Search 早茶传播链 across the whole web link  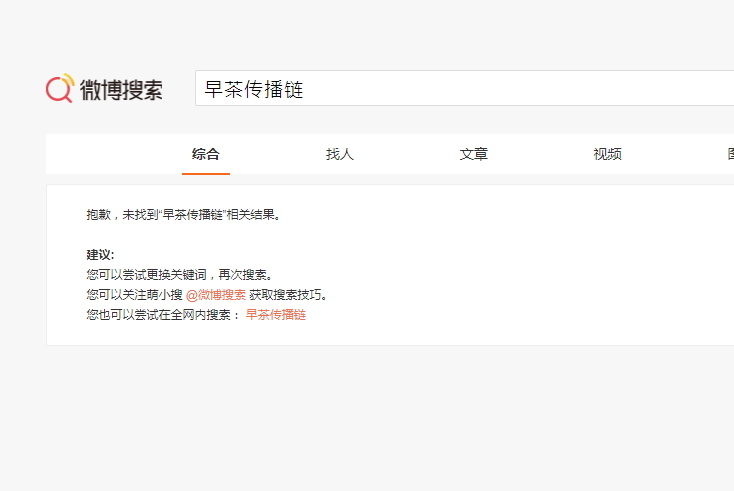[x=276, y=315]
